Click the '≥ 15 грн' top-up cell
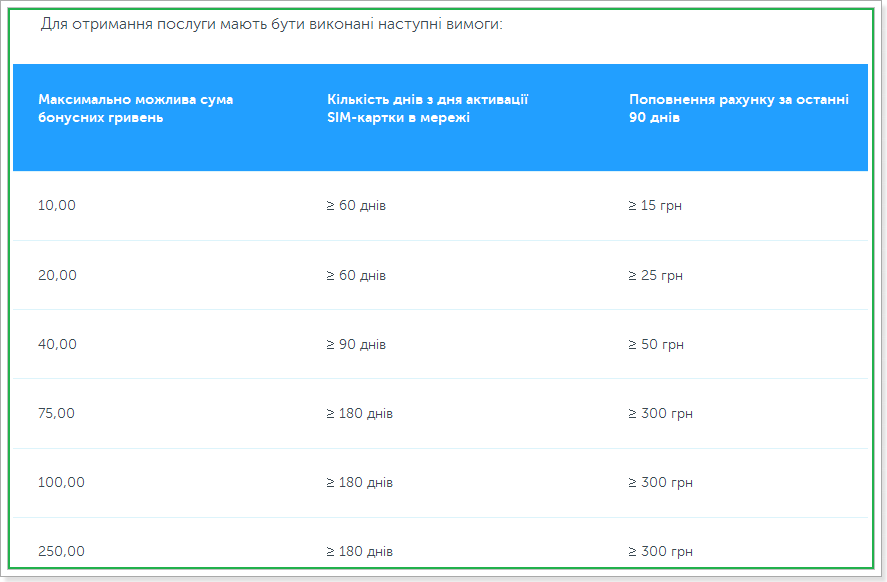 point(655,205)
